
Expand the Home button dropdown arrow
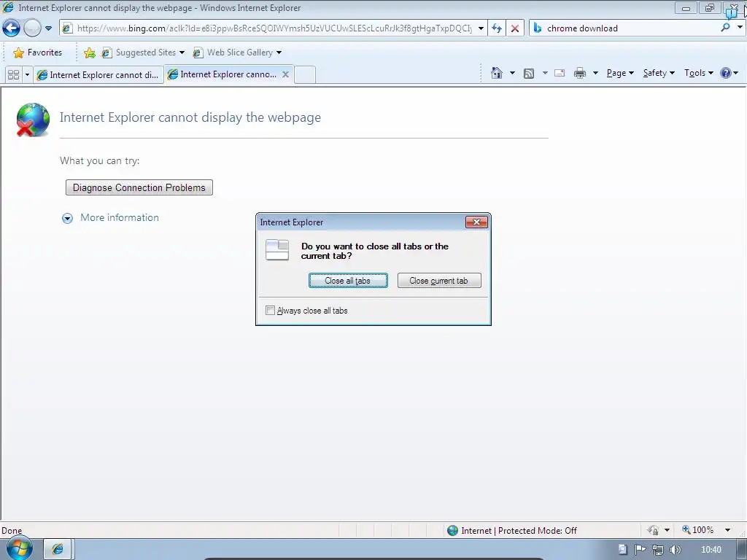[512, 73]
